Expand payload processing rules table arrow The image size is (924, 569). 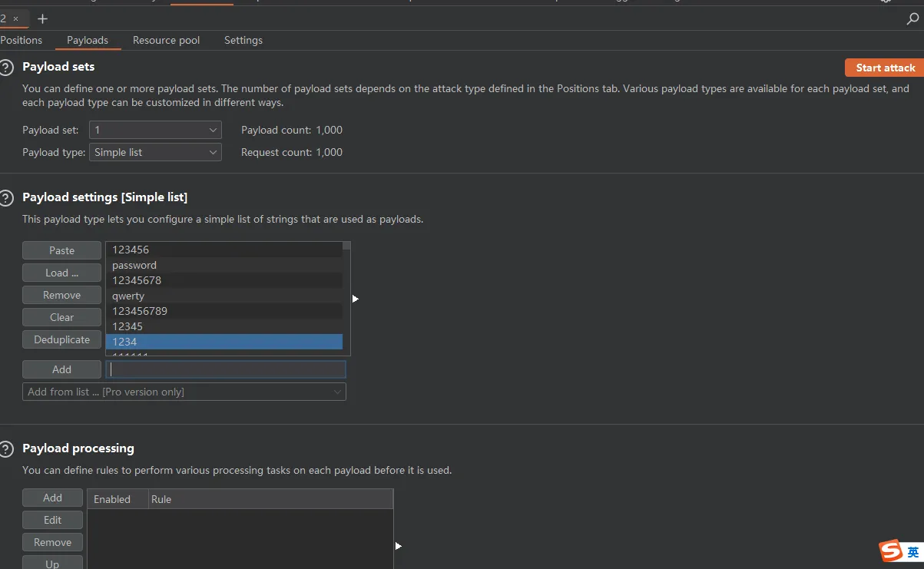click(398, 546)
